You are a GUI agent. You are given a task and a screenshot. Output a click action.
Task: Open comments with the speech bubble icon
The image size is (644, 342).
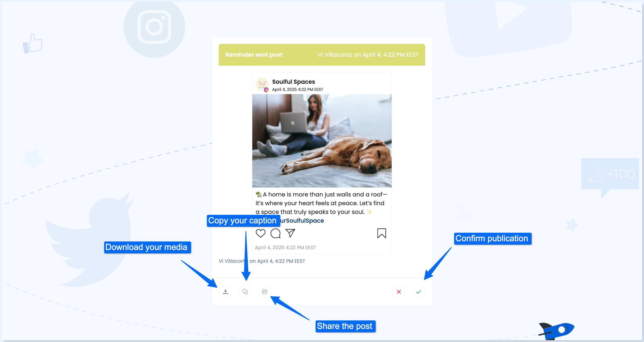coord(275,233)
